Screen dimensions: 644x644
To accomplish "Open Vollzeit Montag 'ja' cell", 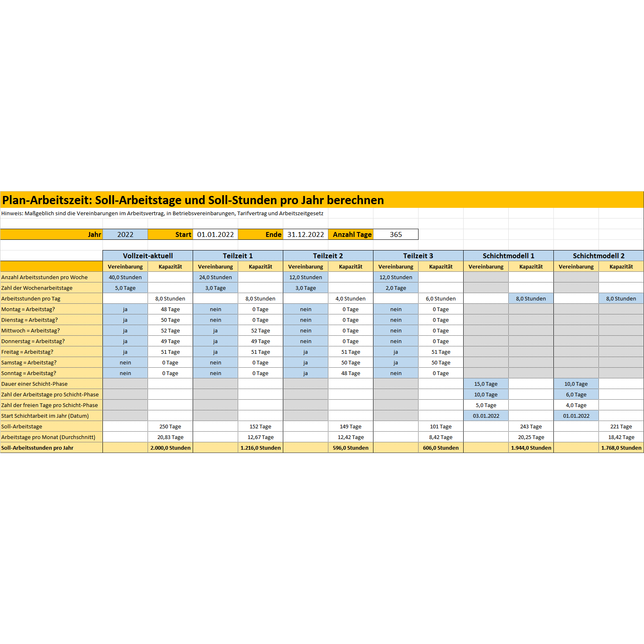I will (x=125, y=309).
